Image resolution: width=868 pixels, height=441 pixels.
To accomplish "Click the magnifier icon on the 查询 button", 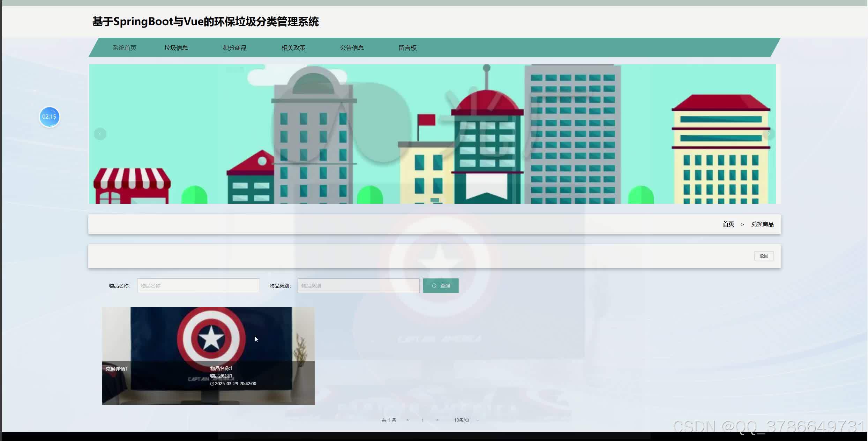I will coord(434,285).
